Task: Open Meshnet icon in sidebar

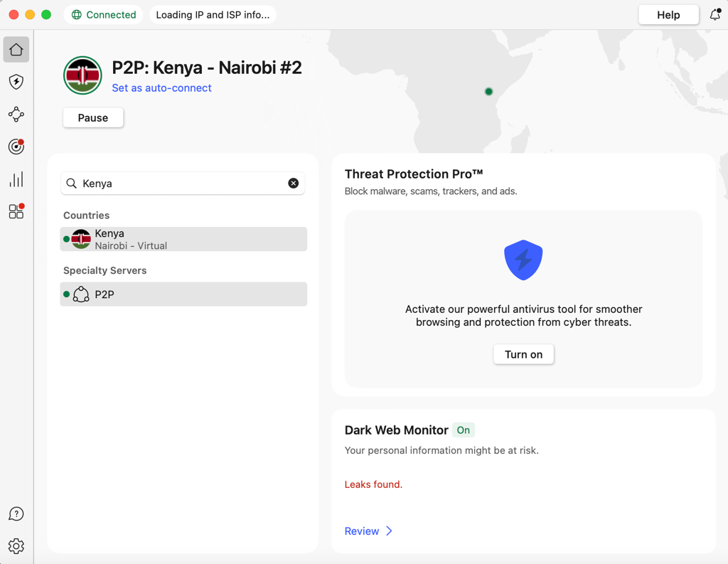Action: coord(16,115)
